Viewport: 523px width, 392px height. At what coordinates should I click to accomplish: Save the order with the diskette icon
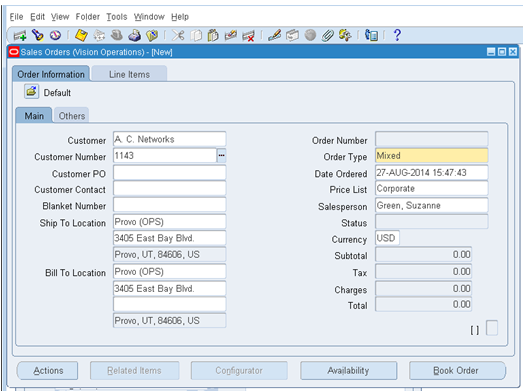click(81, 35)
